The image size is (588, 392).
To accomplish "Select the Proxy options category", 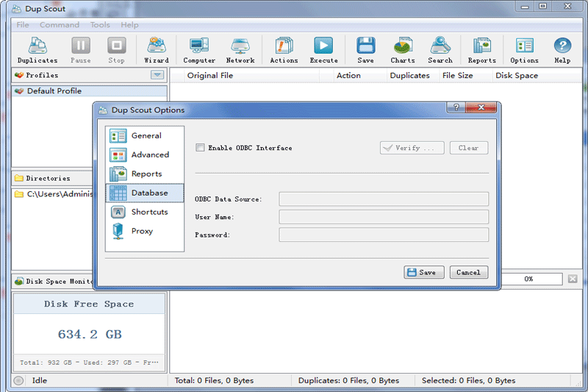I will [x=145, y=231].
